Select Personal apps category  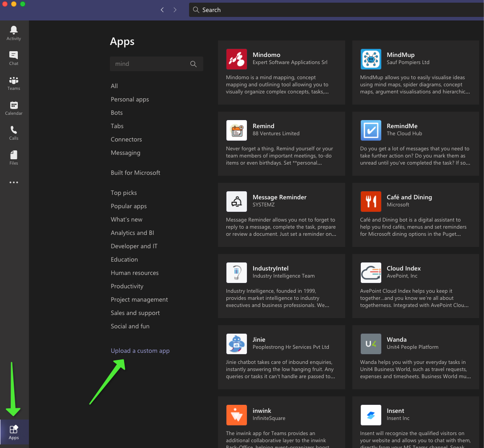point(129,99)
